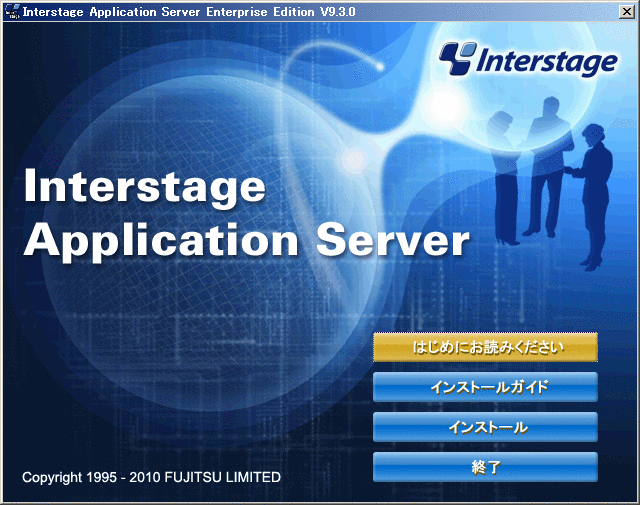Screen dimensions: 640x505
Task: Open the インストールガイド install guide
Action: [x=485, y=387]
